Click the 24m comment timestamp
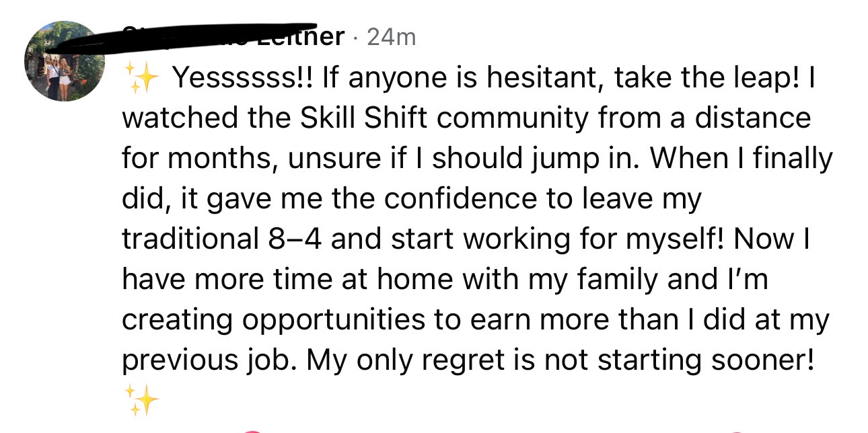 coord(392,38)
